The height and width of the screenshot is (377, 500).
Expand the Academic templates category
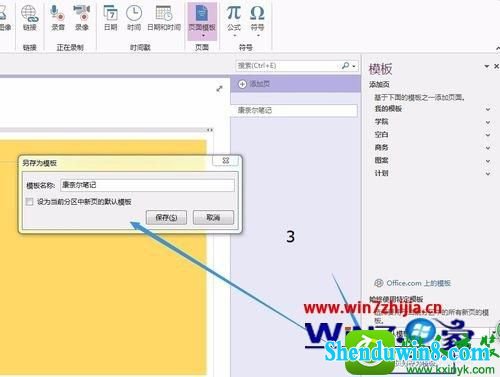488,122
